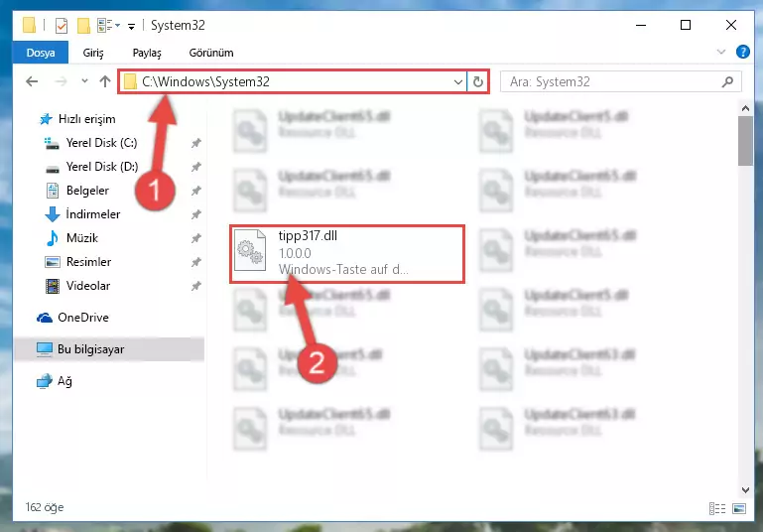Click the Videolar film strip icon

(x=52, y=286)
